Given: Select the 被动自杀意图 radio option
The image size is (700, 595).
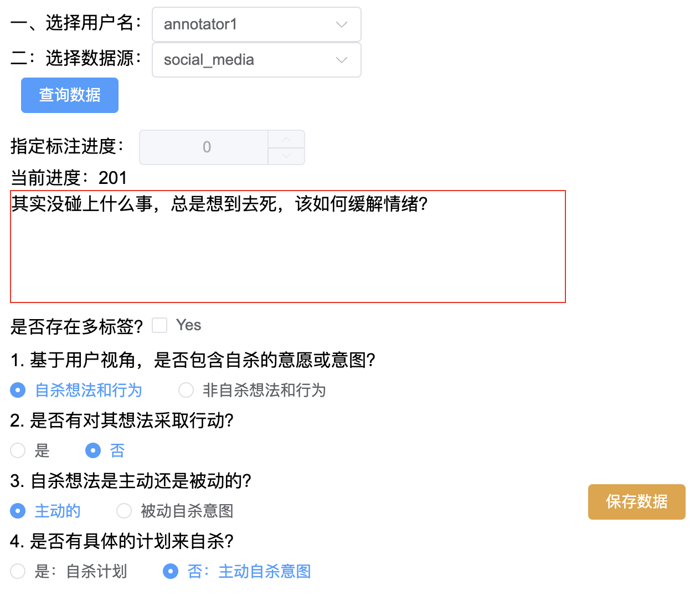Looking at the screenshot, I should [124, 511].
